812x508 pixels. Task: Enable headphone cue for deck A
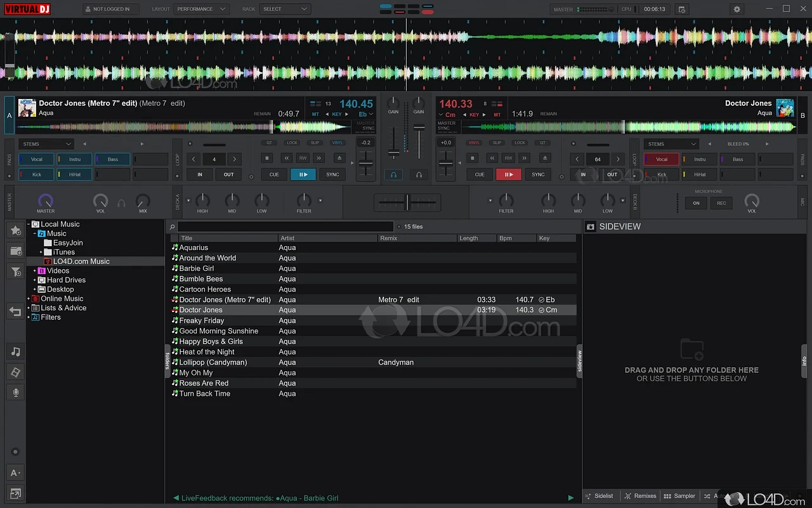point(393,174)
